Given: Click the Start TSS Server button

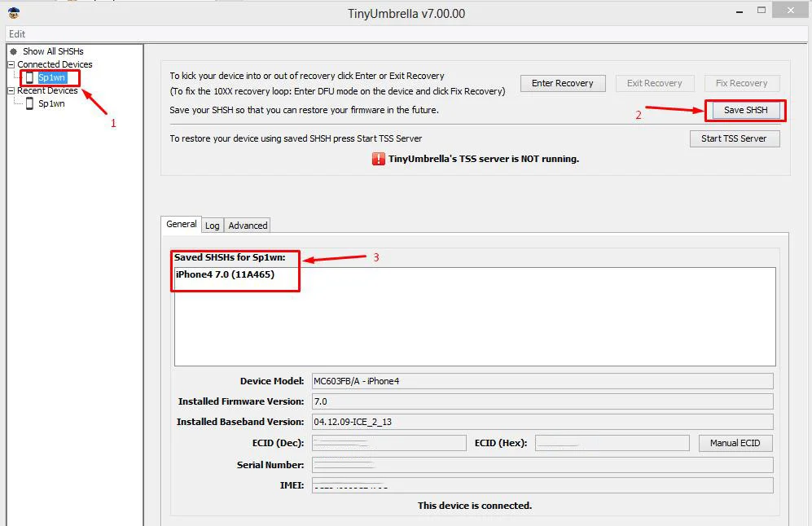Looking at the screenshot, I should pyautogui.click(x=735, y=138).
